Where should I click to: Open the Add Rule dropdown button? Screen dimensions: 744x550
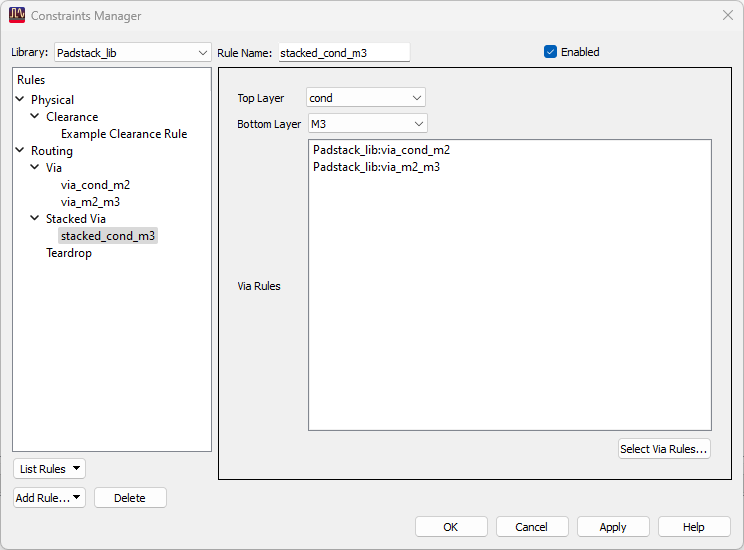[x=49, y=498]
